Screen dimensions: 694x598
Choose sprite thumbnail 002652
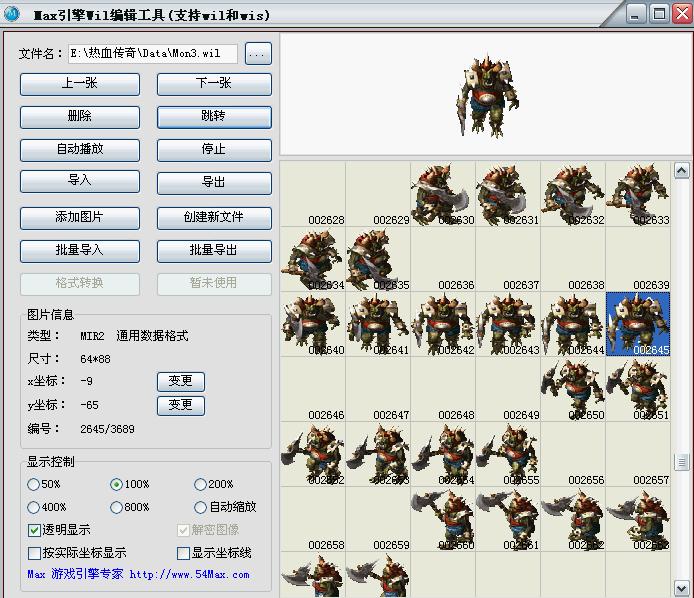312,454
